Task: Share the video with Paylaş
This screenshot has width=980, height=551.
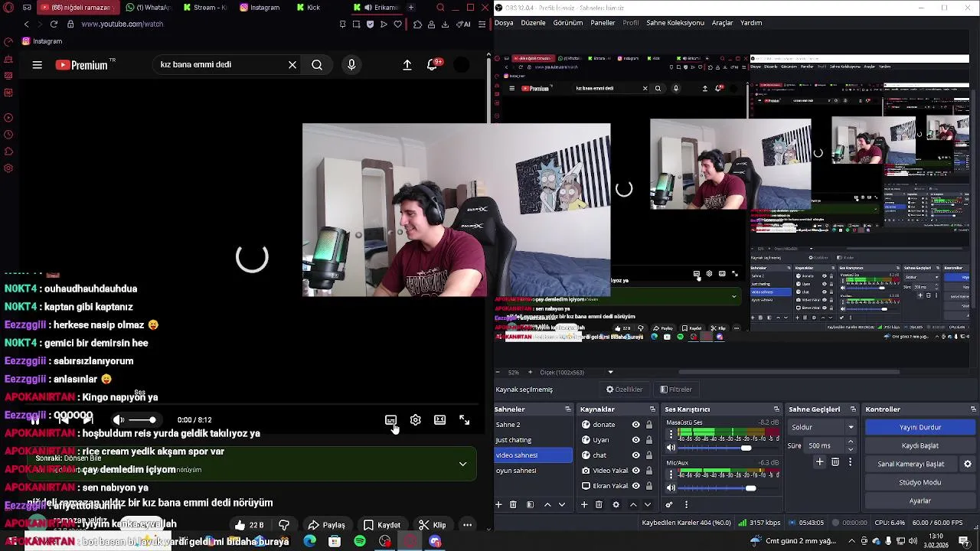Action: point(327,526)
